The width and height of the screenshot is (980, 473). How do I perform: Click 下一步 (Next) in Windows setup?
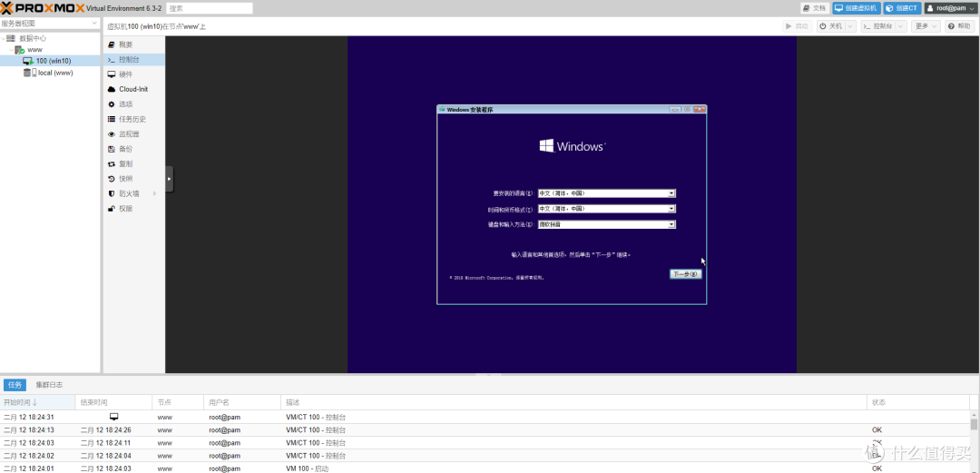click(x=685, y=274)
